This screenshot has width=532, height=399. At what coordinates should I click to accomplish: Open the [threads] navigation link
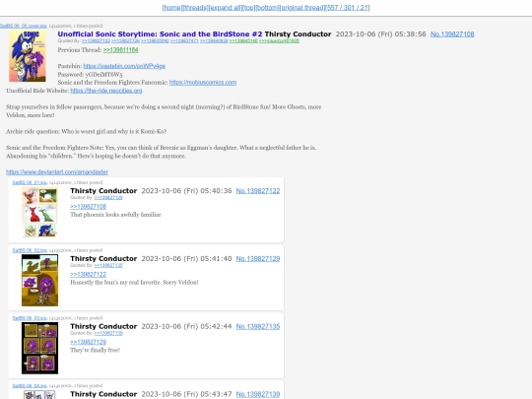[x=195, y=8]
